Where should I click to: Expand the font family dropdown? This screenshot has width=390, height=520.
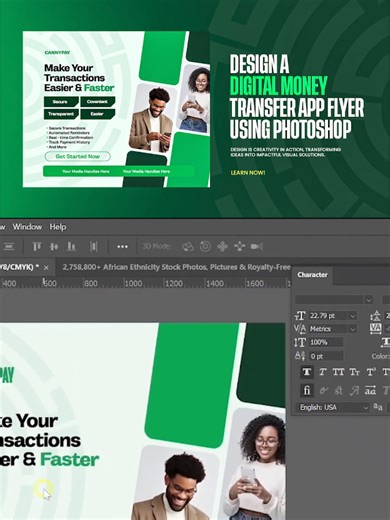pos(368,300)
